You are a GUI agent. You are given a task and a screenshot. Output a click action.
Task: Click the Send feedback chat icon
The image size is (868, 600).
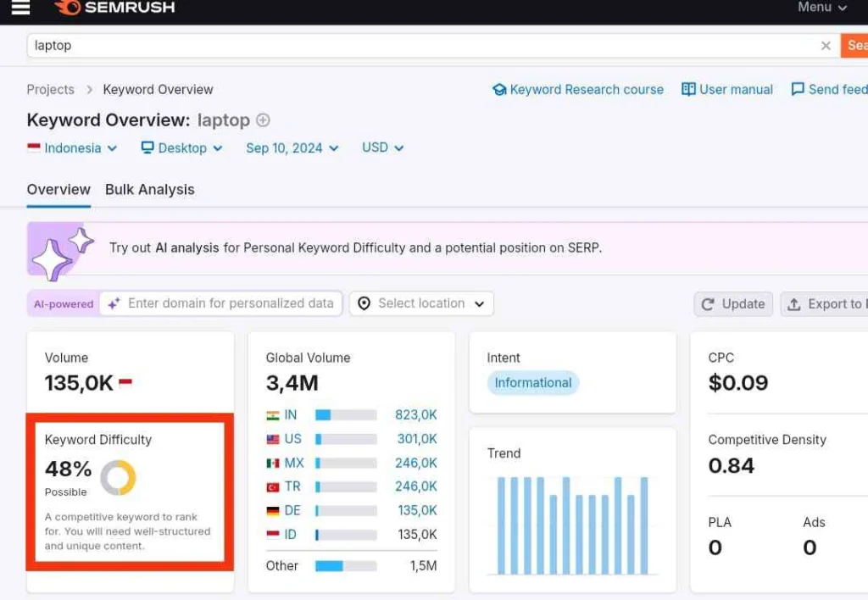click(x=797, y=89)
